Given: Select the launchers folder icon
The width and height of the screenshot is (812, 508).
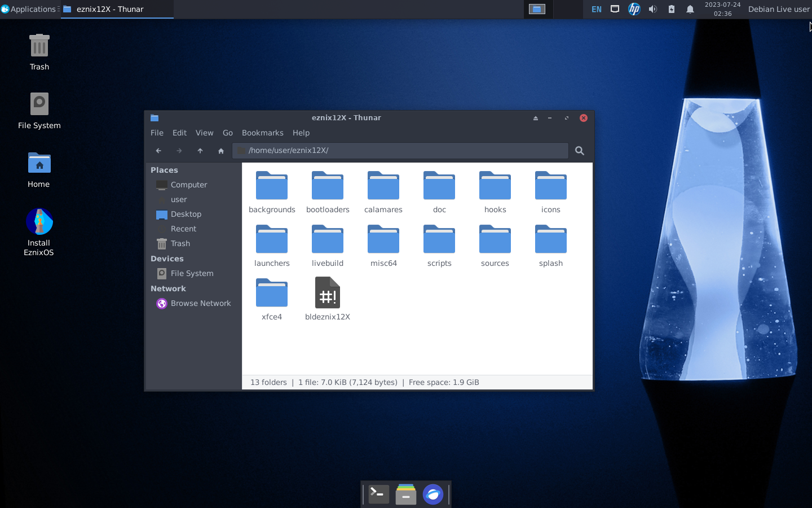Looking at the screenshot, I should pyautogui.click(x=272, y=239).
